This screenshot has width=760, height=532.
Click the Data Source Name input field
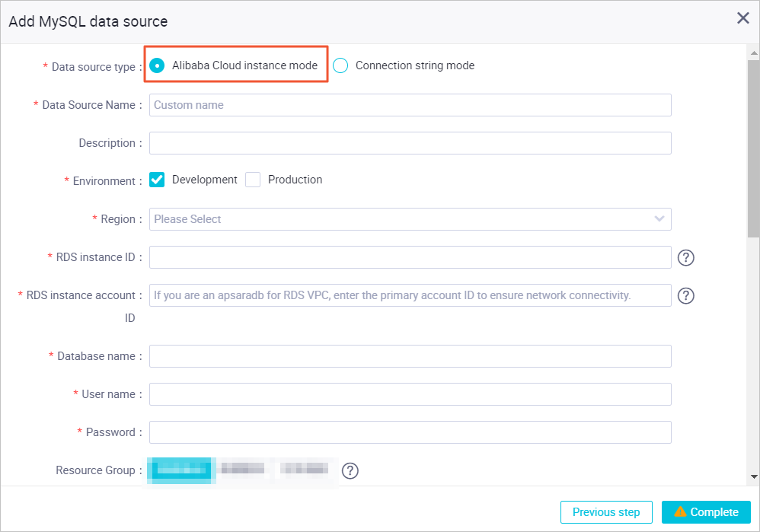click(410, 105)
